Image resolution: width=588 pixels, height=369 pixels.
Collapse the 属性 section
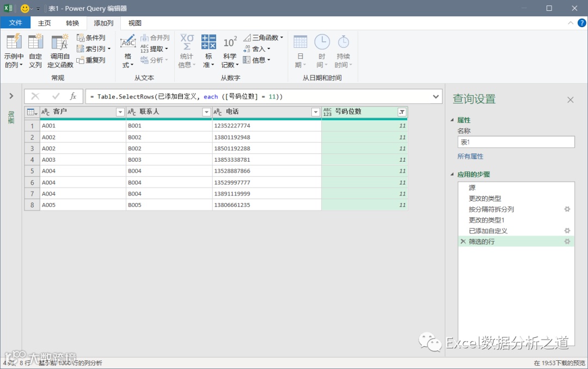click(x=452, y=120)
